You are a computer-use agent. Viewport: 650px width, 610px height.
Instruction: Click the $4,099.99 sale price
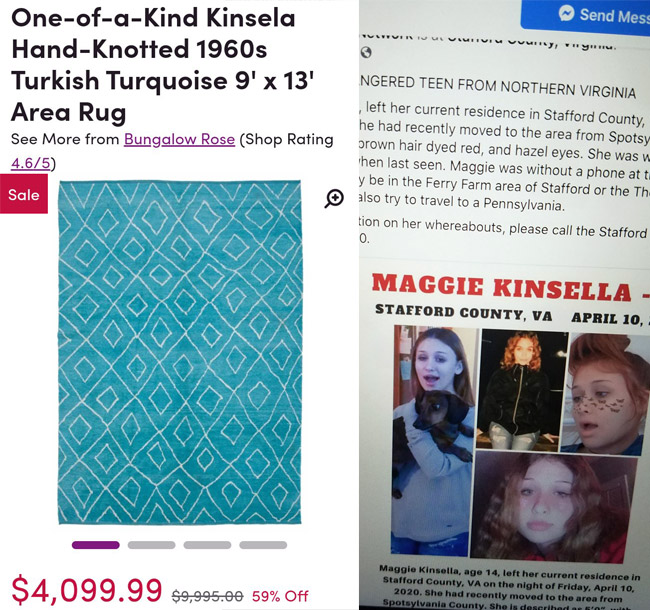86,590
